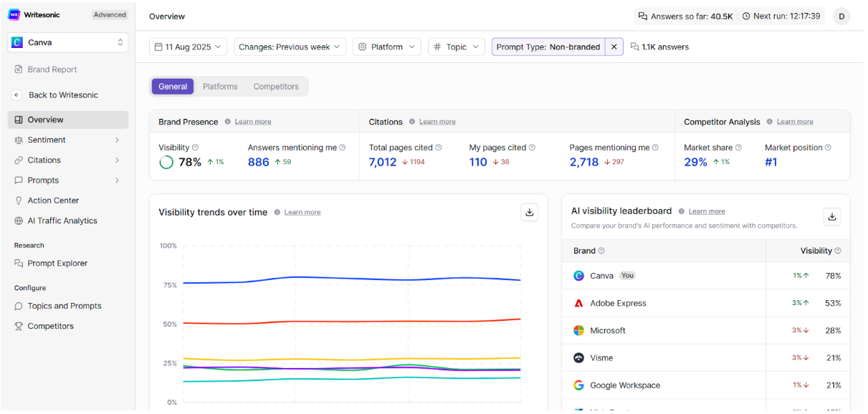
Task: Open AI Traffic Analytics
Action: tap(62, 221)
